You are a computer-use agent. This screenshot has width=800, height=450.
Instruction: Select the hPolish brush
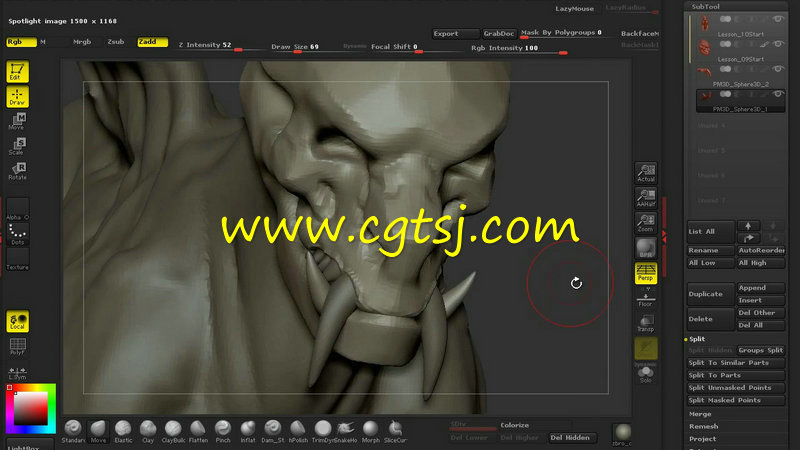coord(298,432)
